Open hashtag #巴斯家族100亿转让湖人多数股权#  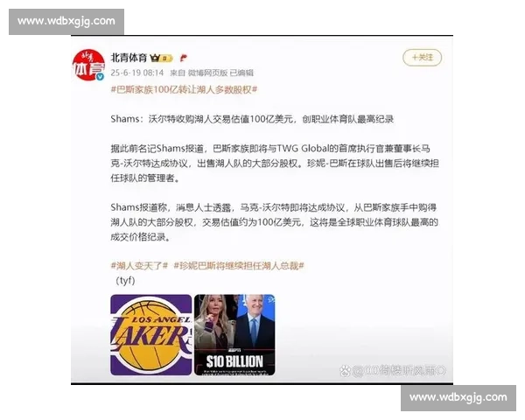pyautogui.click(x=185, y=90)
